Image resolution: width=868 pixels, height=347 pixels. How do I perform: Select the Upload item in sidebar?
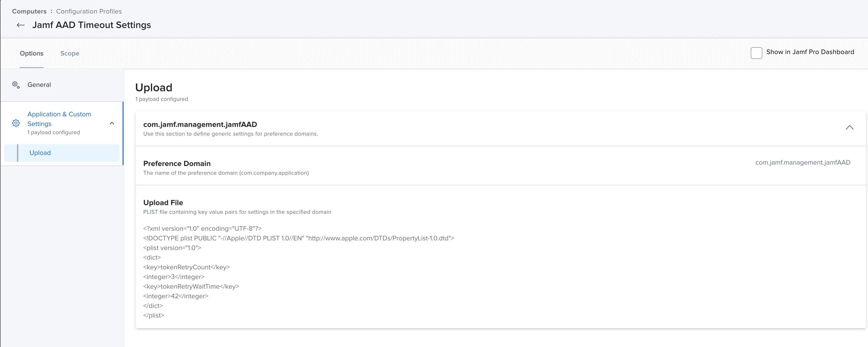[62, 153]
